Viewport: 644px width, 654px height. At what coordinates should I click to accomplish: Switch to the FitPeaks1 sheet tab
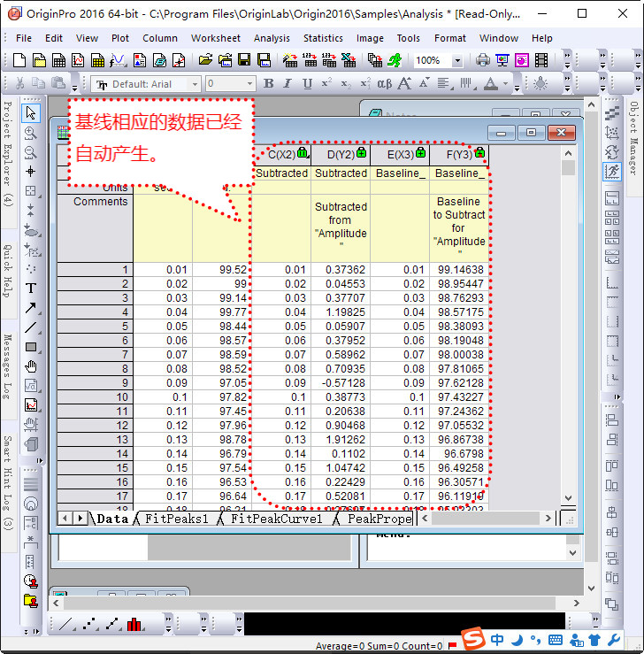(177, 519)
